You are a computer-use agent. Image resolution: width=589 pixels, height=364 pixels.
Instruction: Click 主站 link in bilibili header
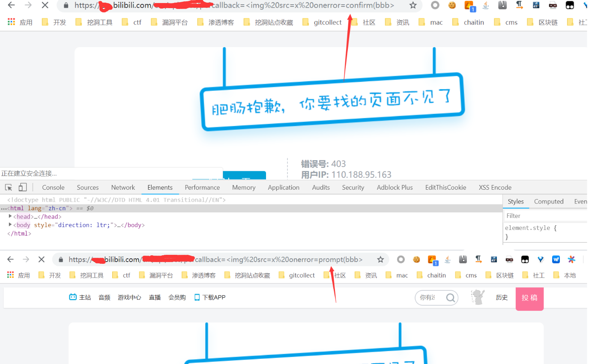80,297
